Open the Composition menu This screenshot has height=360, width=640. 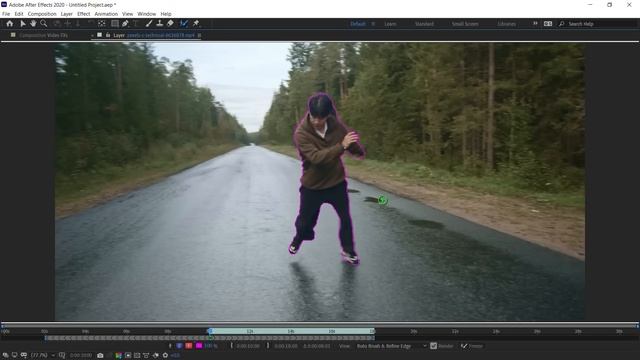point(42,14)
